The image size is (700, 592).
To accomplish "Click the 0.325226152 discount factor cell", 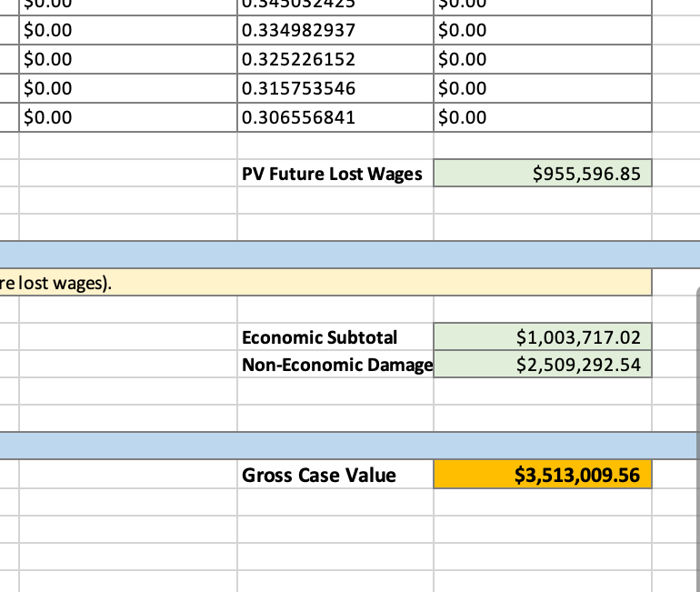I will 335,60.
